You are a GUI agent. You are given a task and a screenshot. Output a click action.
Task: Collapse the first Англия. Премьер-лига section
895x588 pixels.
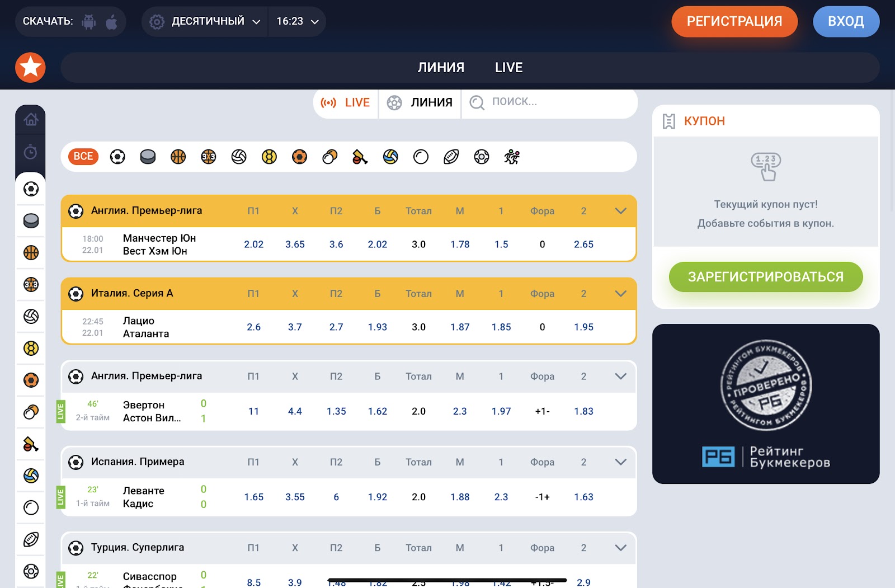pos(620,211)
